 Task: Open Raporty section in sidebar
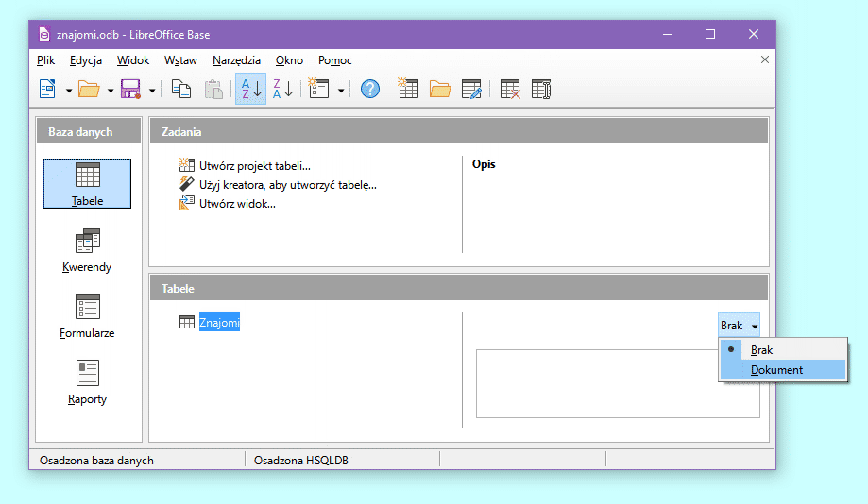[87, 382]
